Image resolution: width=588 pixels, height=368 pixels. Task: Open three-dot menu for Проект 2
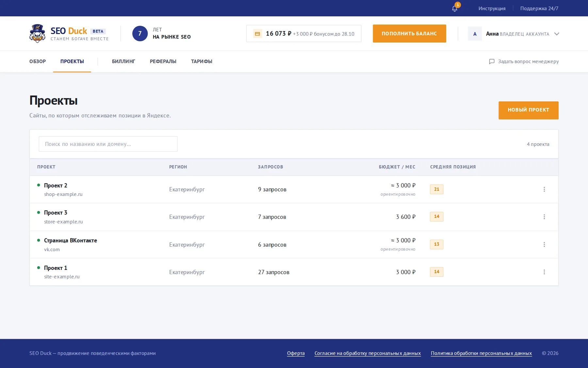pyautogui.click(x=544, y=189)
